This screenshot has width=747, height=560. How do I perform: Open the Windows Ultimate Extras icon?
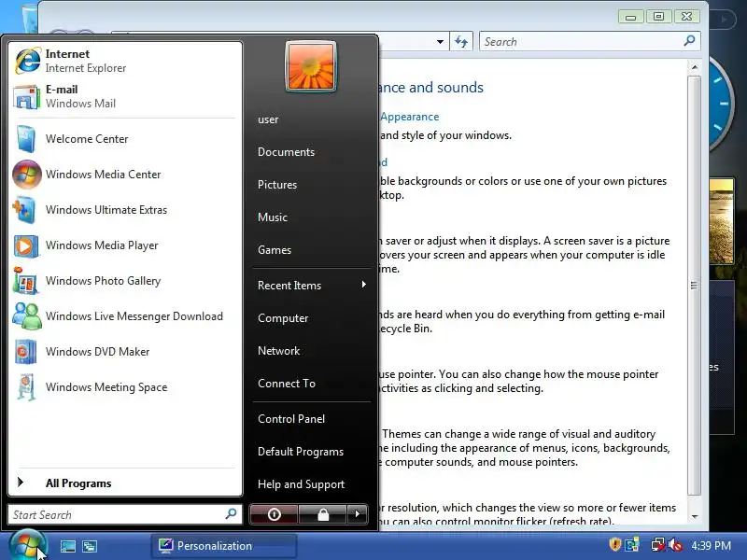[25, 210]
